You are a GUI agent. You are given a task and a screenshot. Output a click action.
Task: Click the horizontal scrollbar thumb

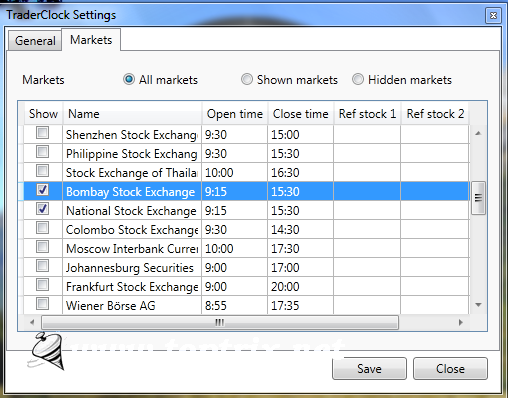pos(220,322)
